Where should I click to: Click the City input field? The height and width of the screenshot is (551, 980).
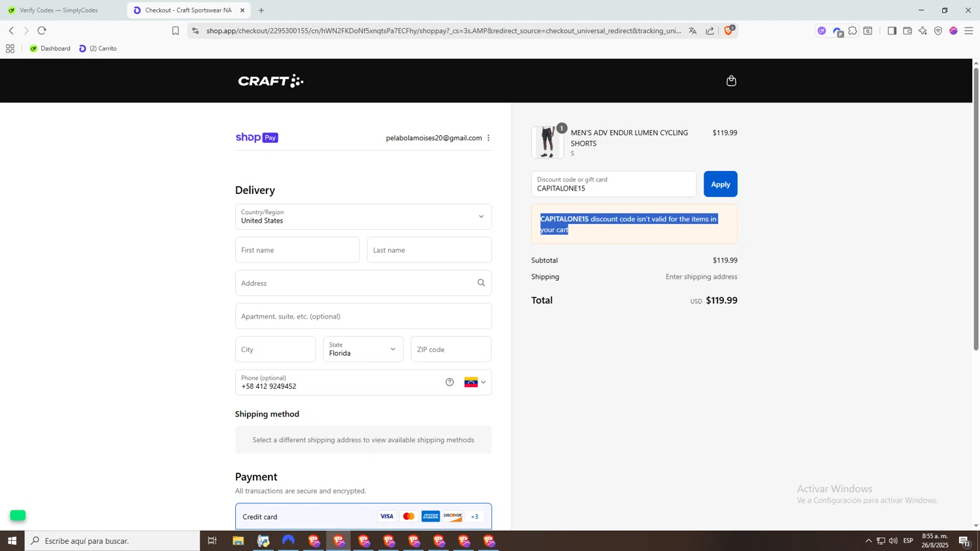coord(275,349)
